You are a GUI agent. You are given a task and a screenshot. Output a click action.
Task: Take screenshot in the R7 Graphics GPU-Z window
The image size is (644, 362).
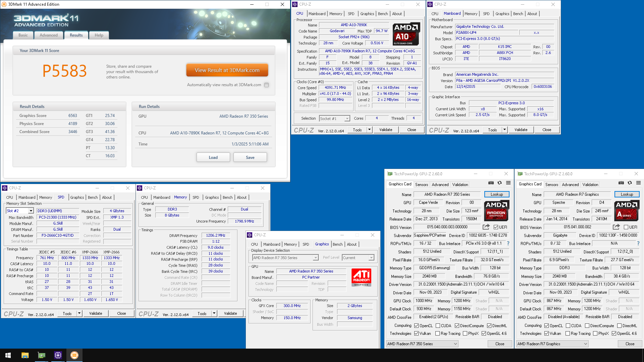click(621, 183)
